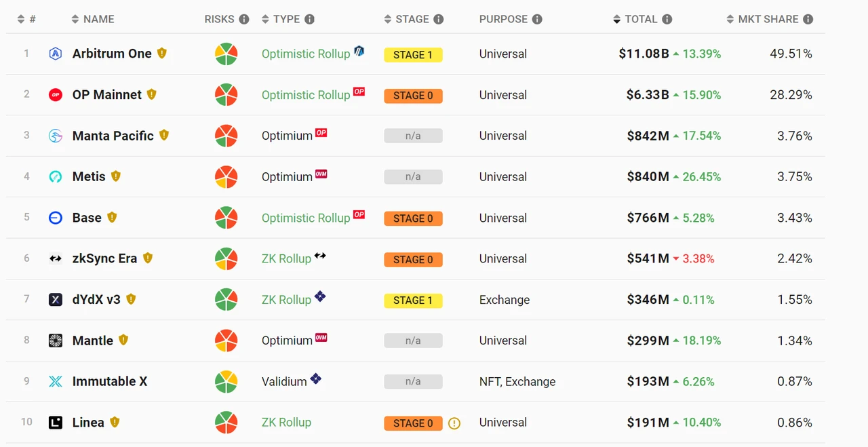Viewport: 868px width, 447px height.
Task: Click the shield badge beside Manta Pacific
Action: (164, 135)
